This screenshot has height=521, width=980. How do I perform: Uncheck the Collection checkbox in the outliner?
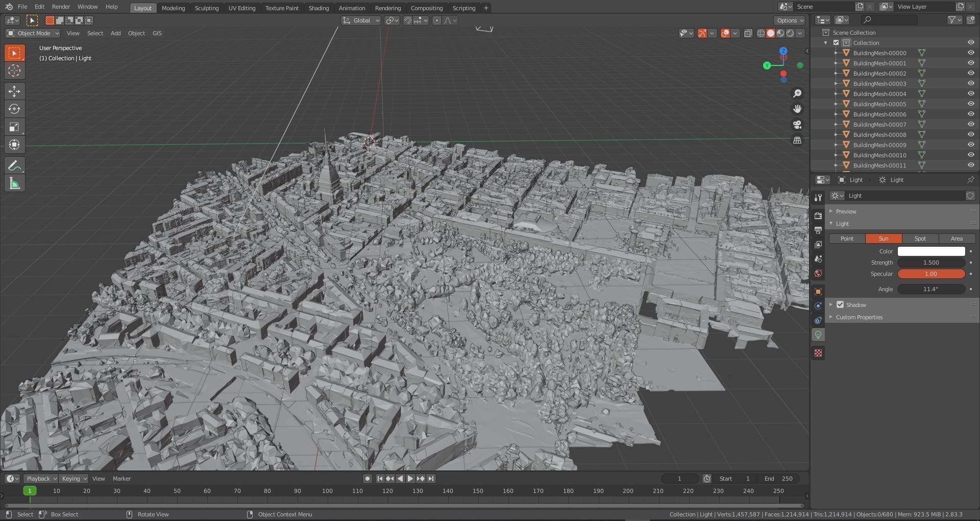(x=836, y=43)
